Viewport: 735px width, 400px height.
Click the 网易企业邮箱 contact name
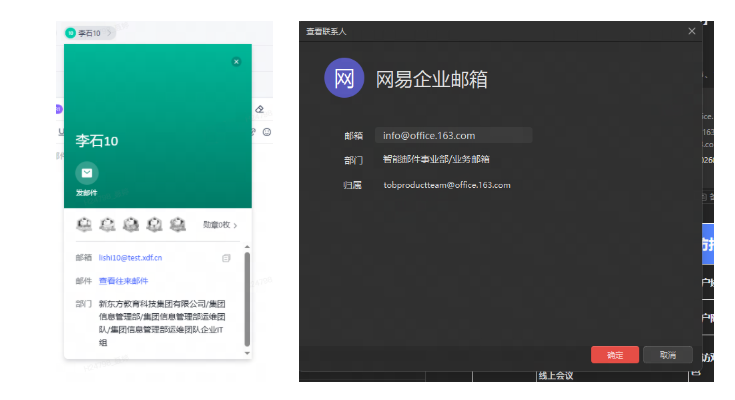431,79
